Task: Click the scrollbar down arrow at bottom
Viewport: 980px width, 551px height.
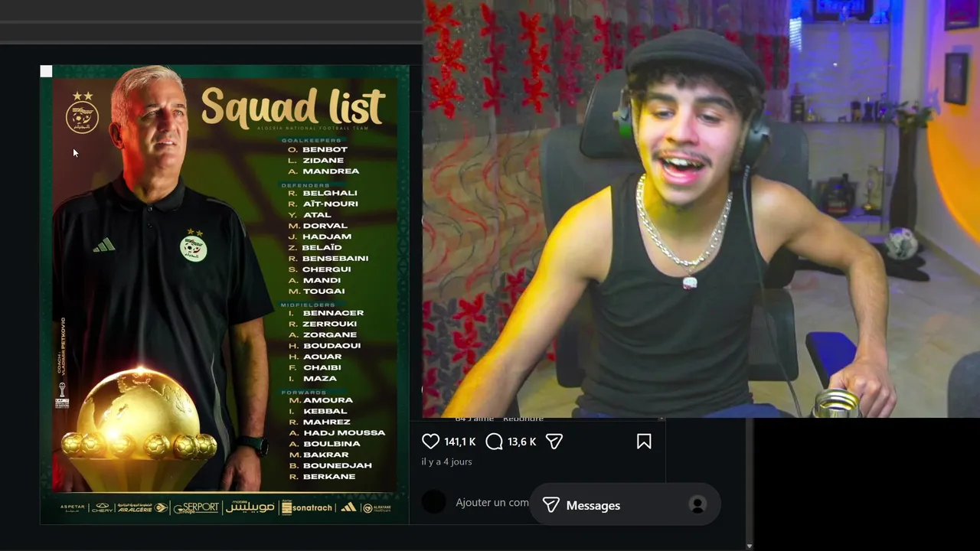Action: [x=749, y=546]
